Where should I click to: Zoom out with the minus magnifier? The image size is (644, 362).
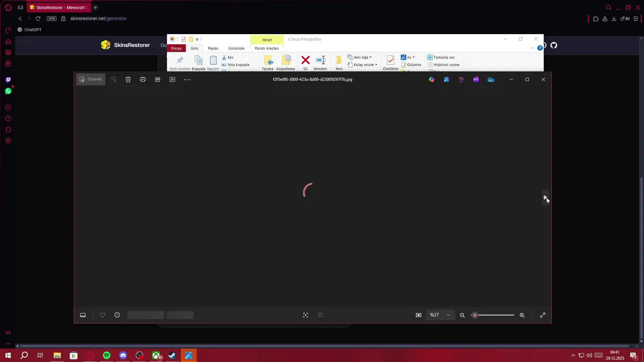pyautogui.click(x=462, y=315)
